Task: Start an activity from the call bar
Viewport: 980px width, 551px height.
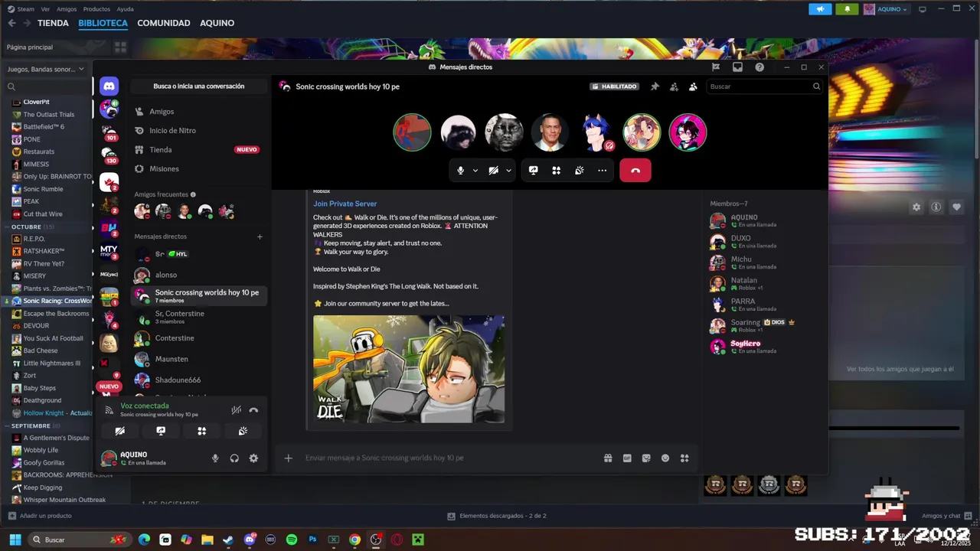Action: click(557, 171)
